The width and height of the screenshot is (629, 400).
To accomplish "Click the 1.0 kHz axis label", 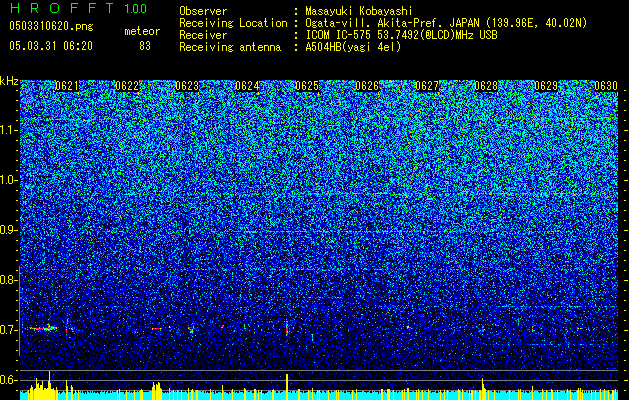I will point(8,180).
